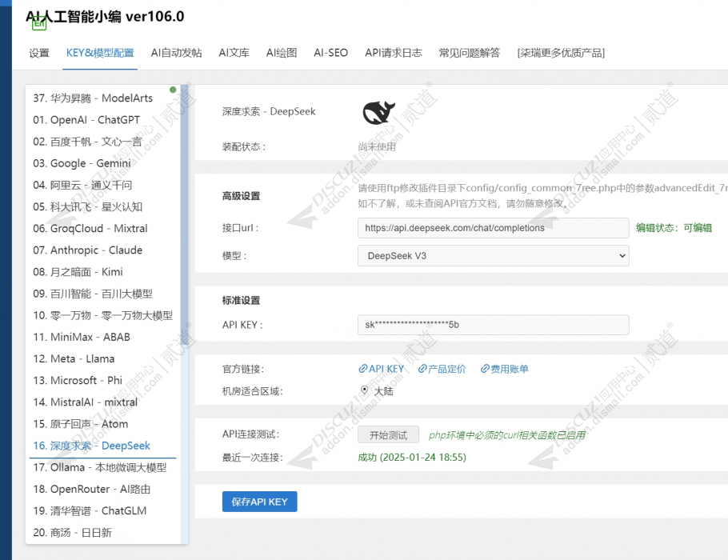Click the DeepSeek whale logo
The width and height of the screenshot is (728, 560).
coord(378,112)
